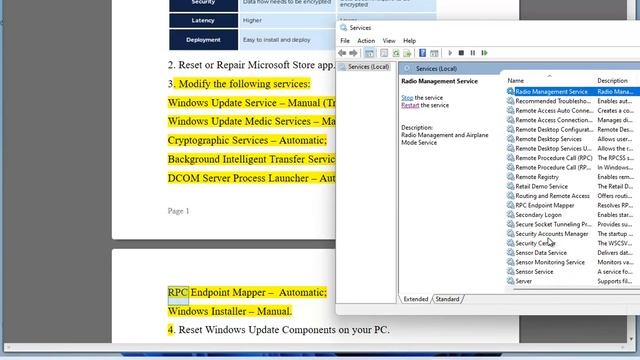Click 'Cryptographic Services – Automatic' line in document
This screenshot has width=640, height=360.
click(247, 140)
